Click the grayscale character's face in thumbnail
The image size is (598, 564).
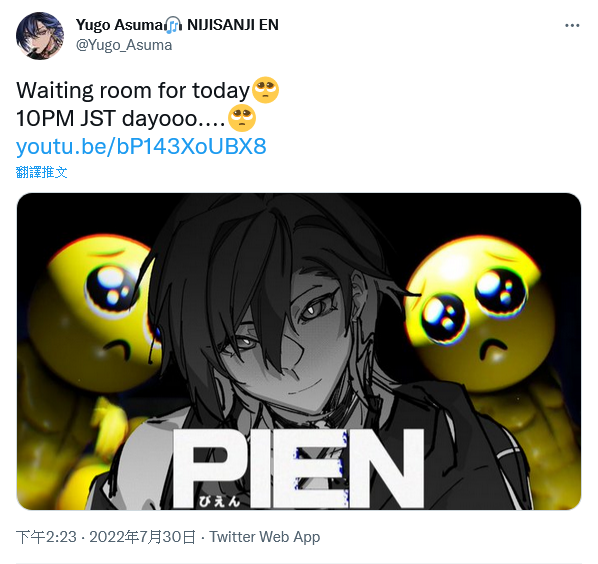tap(290, 336)
